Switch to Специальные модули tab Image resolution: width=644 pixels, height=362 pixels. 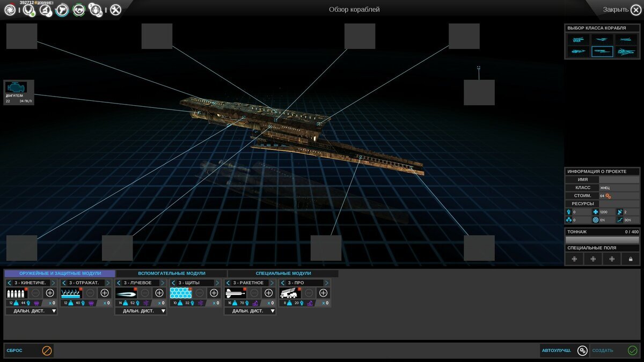click(283, 274)
